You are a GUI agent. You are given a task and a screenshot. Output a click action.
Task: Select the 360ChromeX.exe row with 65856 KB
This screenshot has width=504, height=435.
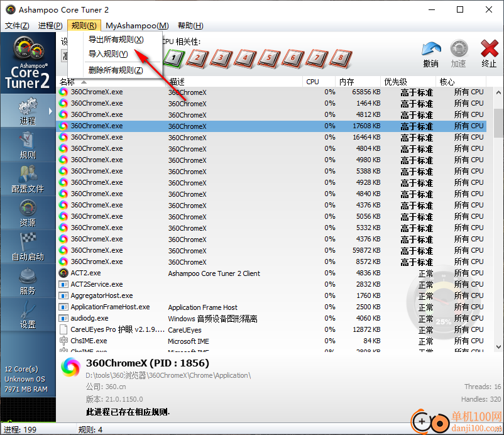[271, 92]
